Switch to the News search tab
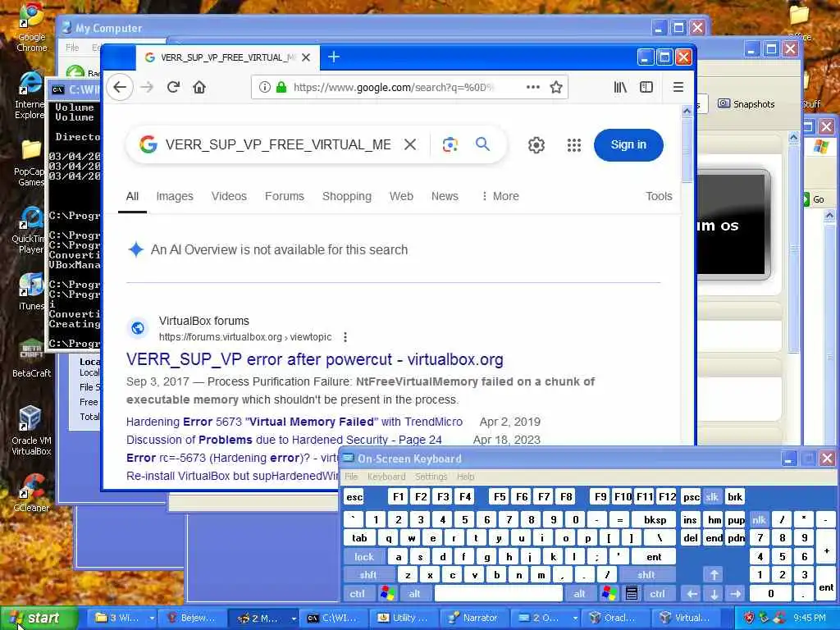This screenshot has height=630, width=840. 445,197
